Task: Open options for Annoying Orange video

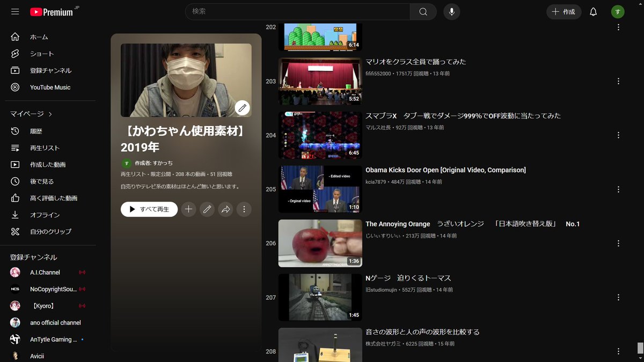Action: [x=618, y=243]
